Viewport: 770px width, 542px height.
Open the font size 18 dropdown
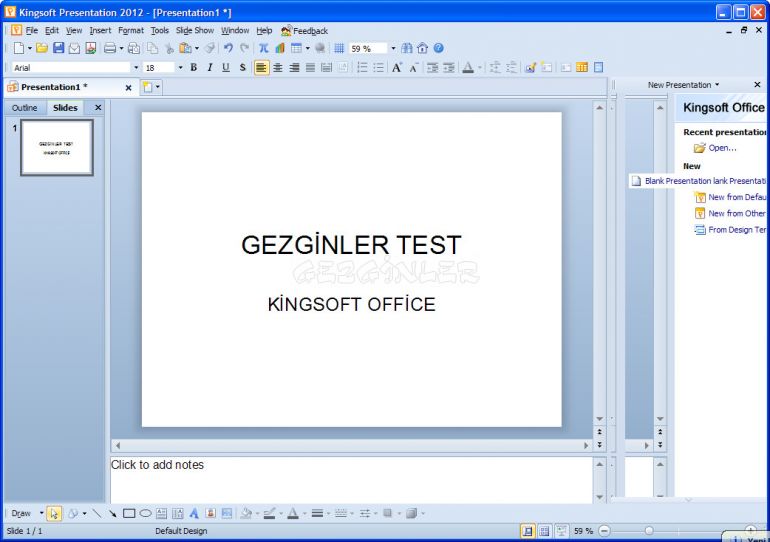(180, 68)
